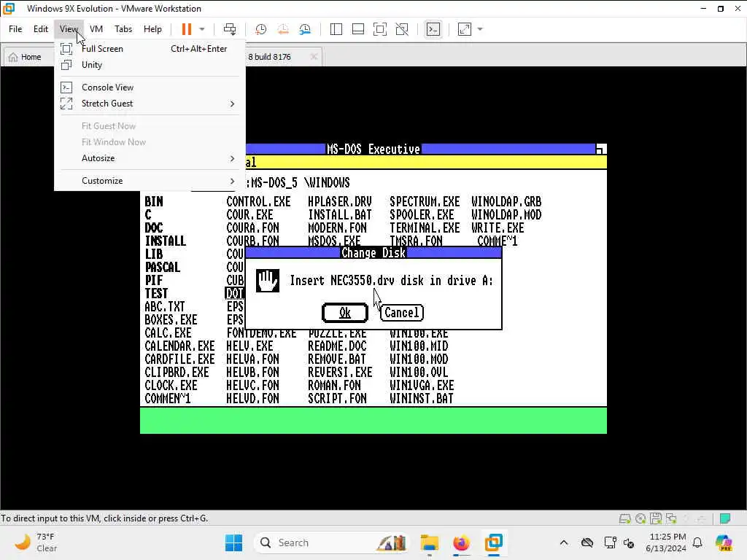Close the build 8176 VM tab

coord(314,57)
